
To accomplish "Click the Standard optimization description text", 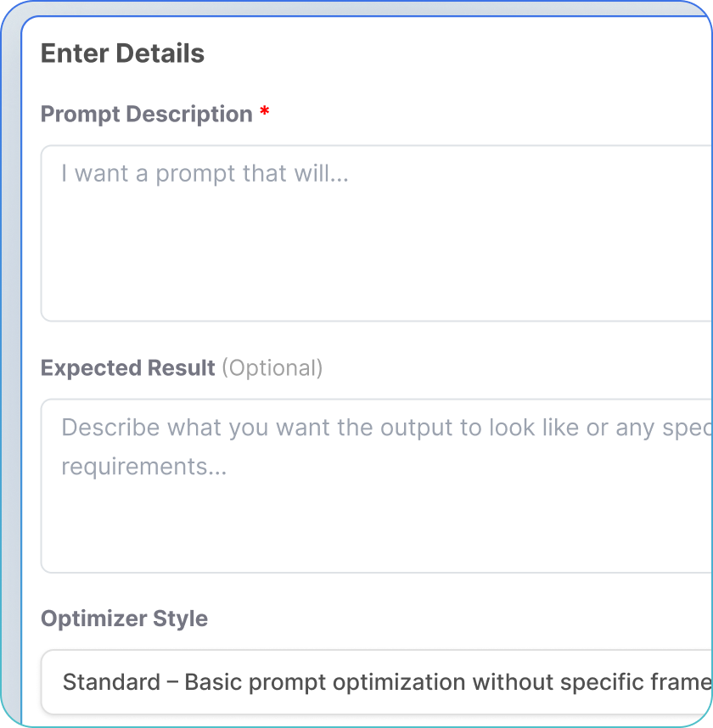I will [x=382, y=681].
